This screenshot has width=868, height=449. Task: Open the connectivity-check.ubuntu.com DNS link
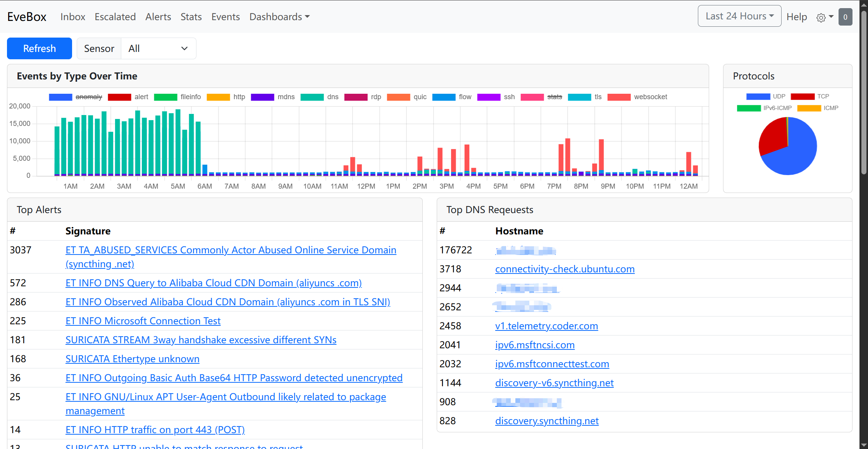[565, 269]
